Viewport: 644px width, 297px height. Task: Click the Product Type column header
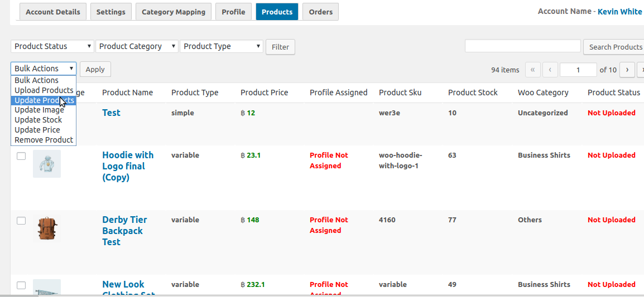pyautogui.click(x=195, y=92)
